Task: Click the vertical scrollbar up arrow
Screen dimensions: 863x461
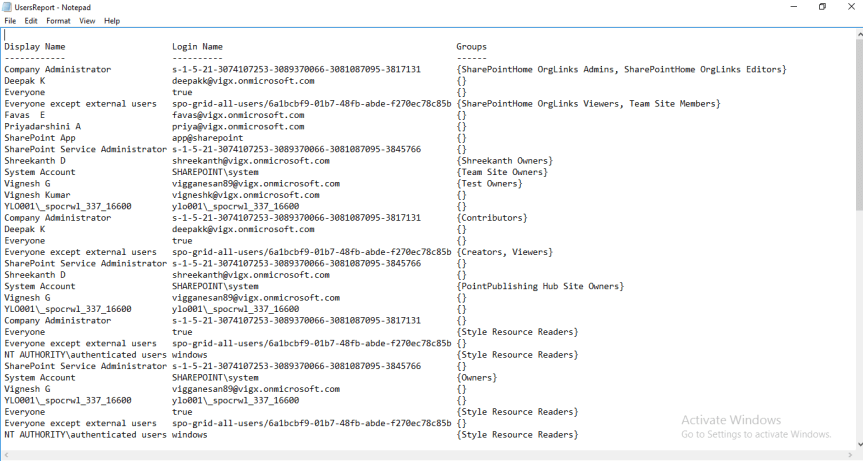Action: click(858, 33)
